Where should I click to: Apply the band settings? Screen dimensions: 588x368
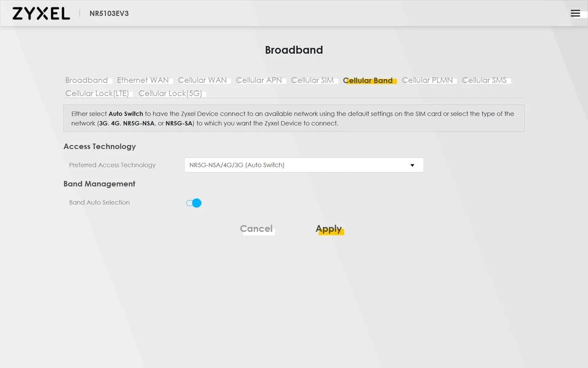329,229
